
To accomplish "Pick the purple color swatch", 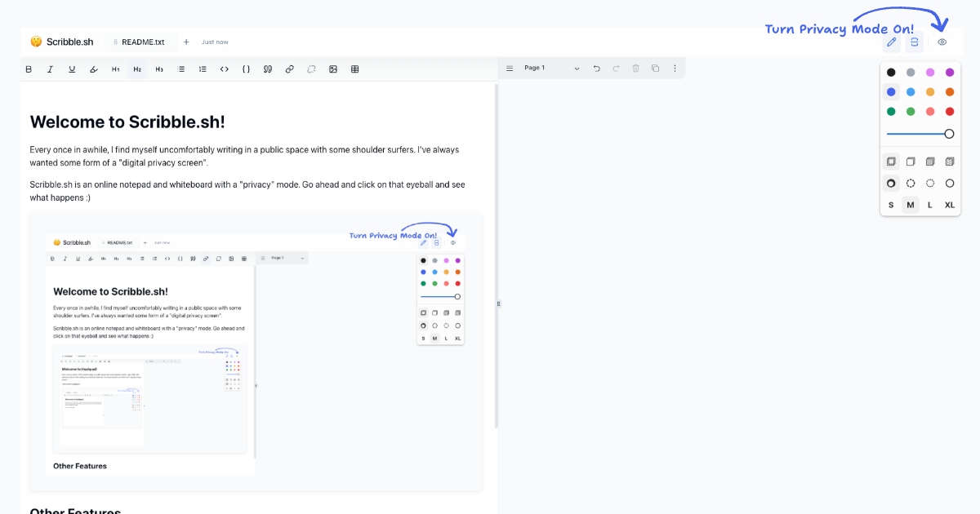I will tap(950, 73).
